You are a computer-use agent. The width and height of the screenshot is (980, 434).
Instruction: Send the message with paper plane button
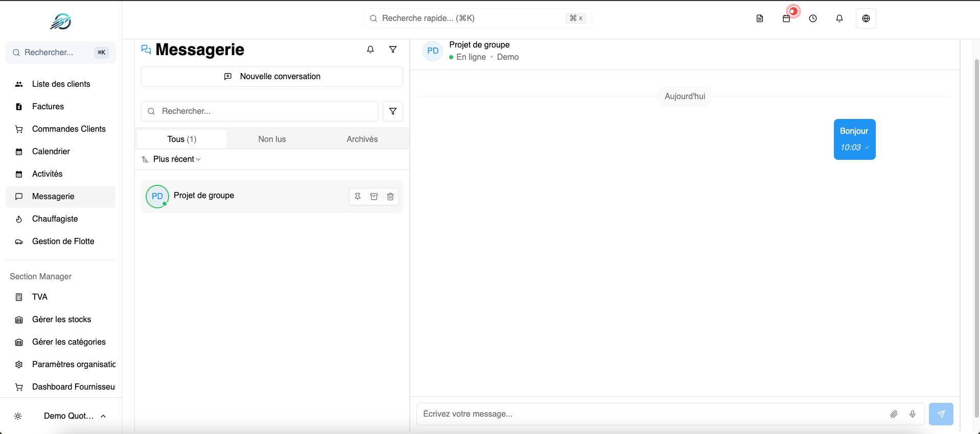[x=941, y=414]
